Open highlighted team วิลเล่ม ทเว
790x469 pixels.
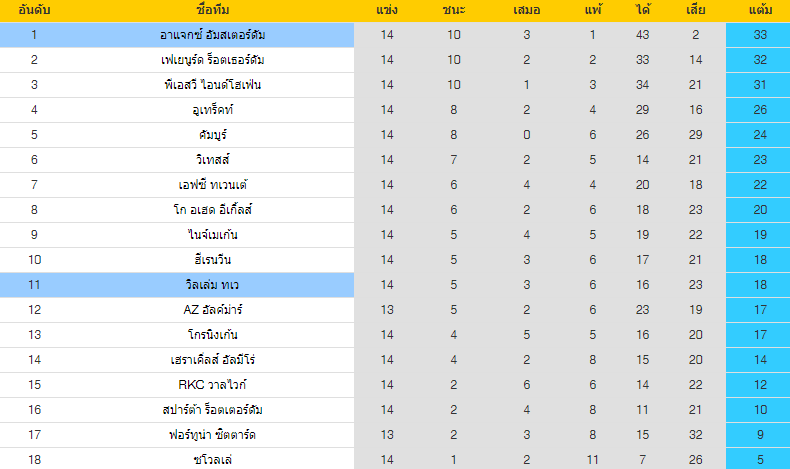212,285
